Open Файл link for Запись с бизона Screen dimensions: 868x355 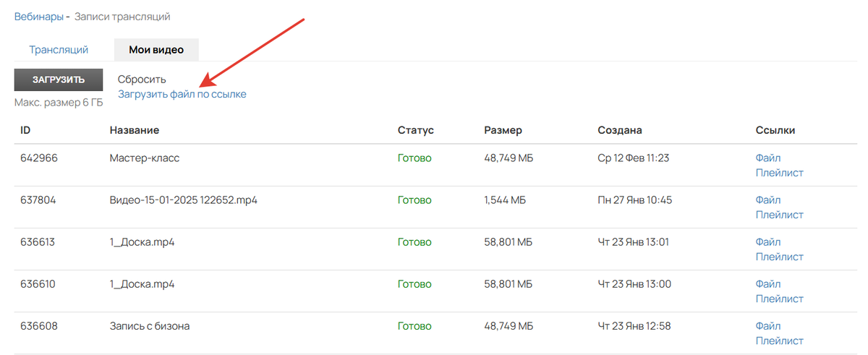pyautogui.click(x=768, y=326)
